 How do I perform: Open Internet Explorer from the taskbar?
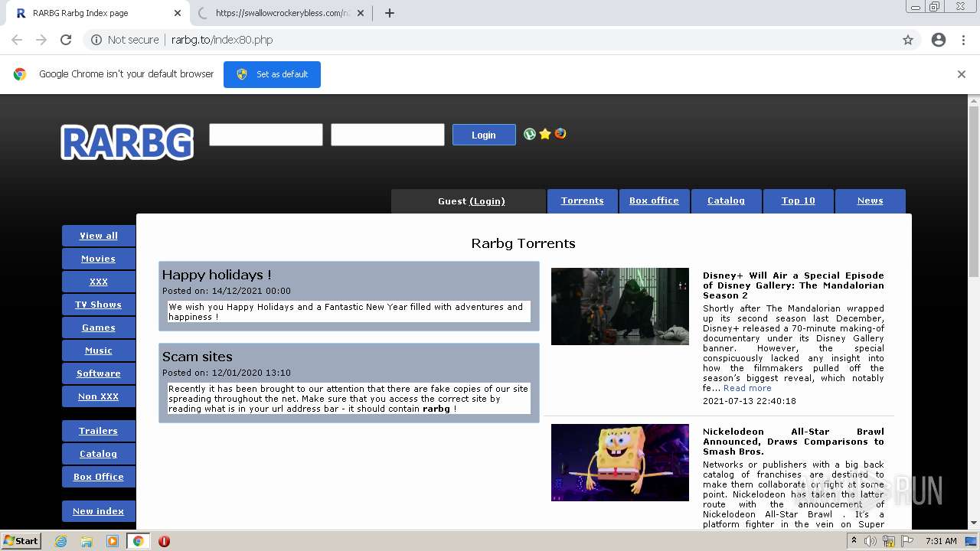click(x=61, y=541)
